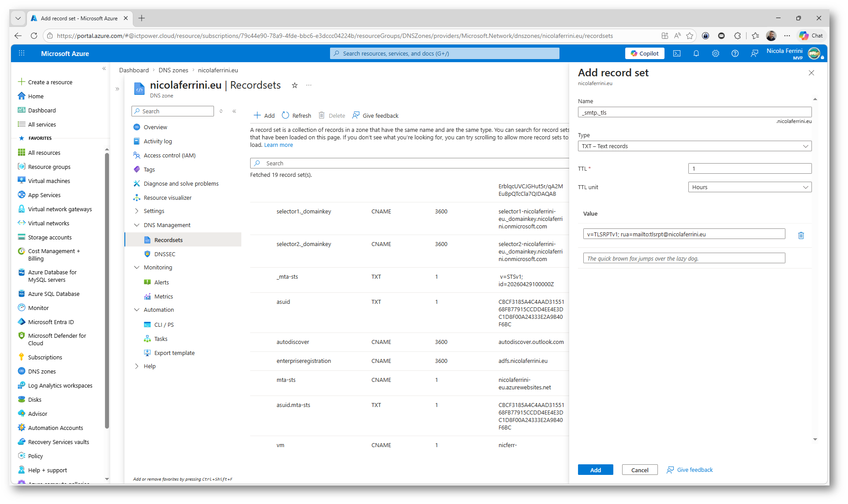This screenshot has height=504, width=848.
Task: Click the Learn more link
Action: (x=278, y=145)
